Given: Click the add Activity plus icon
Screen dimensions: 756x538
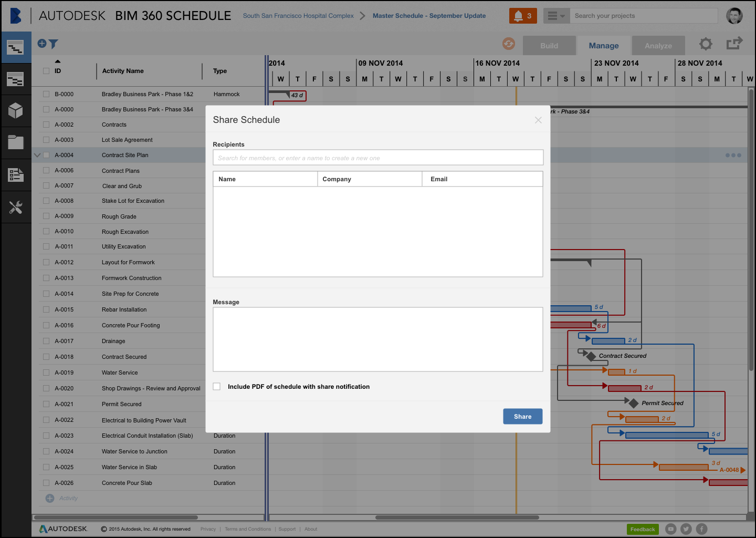Looking at the screenshot, I should [x=50, y=498].
